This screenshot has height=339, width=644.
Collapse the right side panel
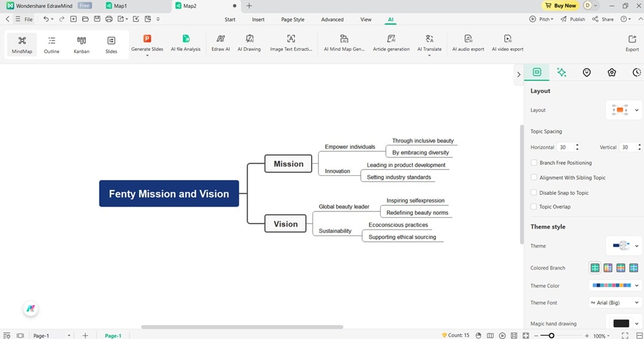coord(519,75)
